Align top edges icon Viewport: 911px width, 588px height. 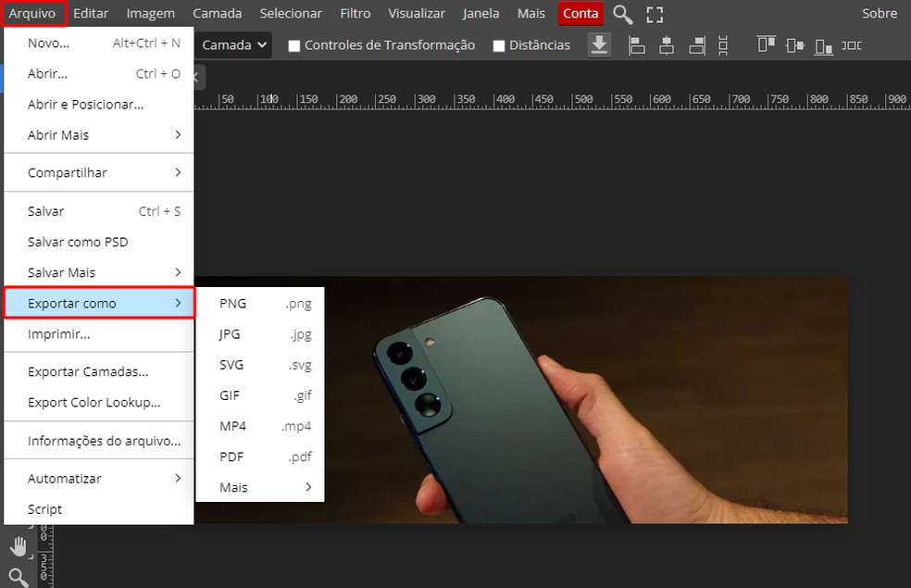766,44
